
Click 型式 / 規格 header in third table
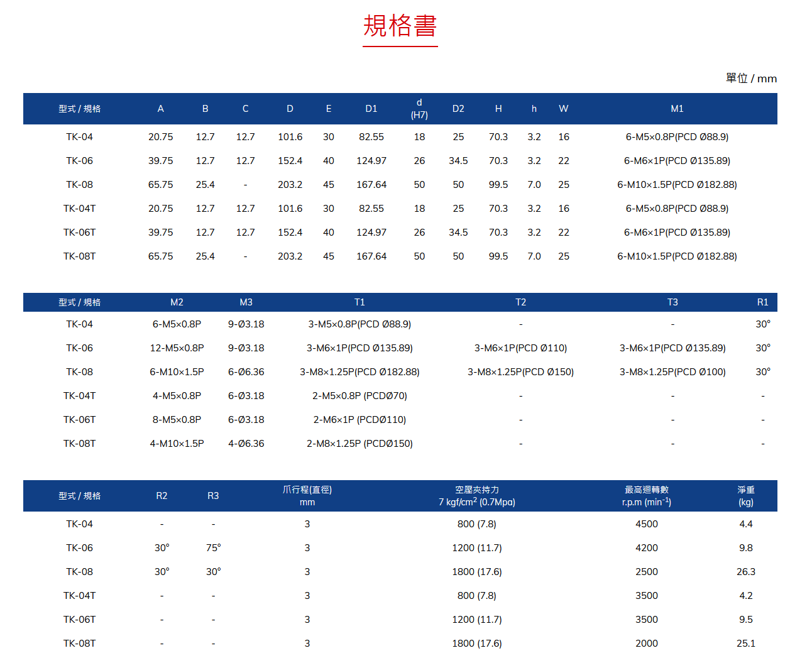79,496
